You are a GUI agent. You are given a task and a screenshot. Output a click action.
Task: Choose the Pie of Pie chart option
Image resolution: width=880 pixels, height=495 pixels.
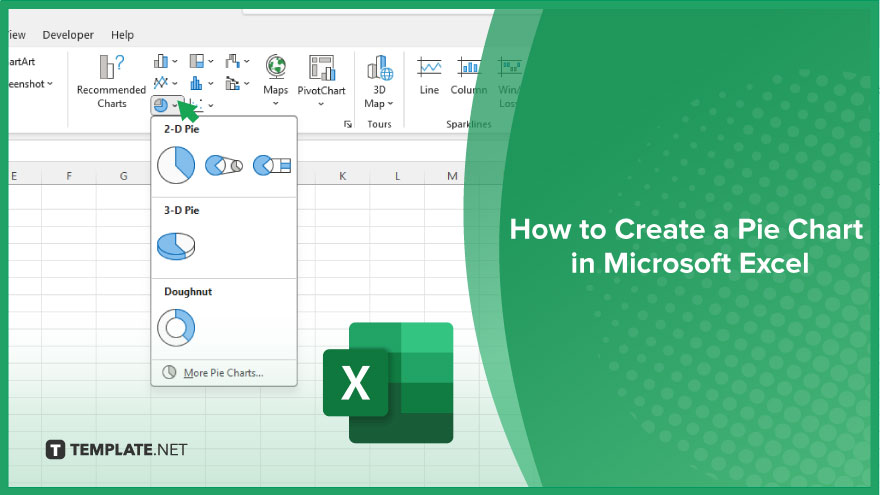click(x=224, y=166)
